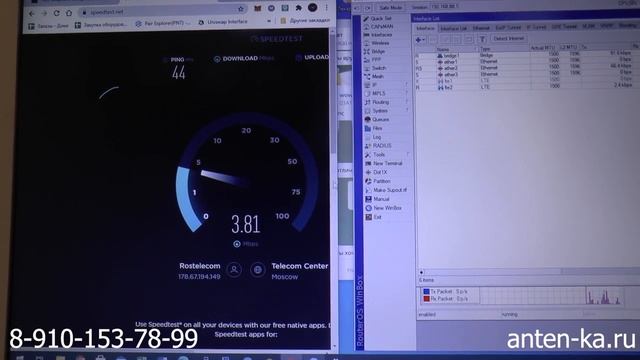Click Make Supout.rif
The image size is (640, 360).
386,190
